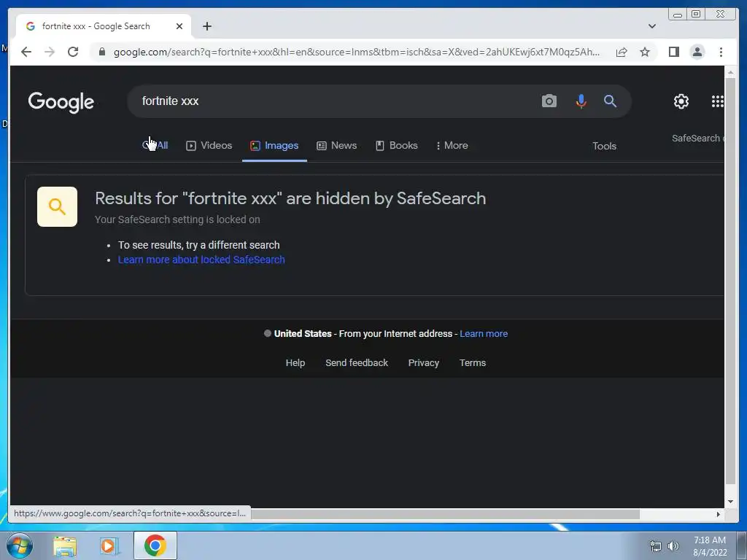747x560 pixels.
Task: Select the Images tab
Action: tap(274, 145)
